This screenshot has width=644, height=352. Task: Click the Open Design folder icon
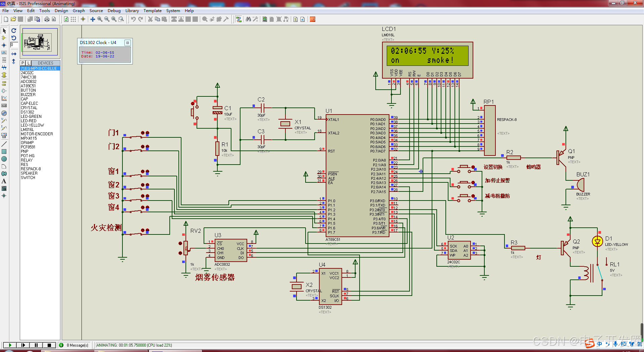(13, 19)
